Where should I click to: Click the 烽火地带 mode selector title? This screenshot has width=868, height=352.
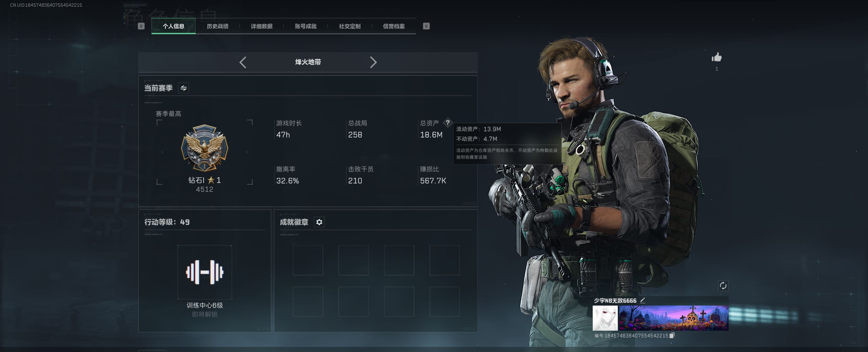click(308, 62)
